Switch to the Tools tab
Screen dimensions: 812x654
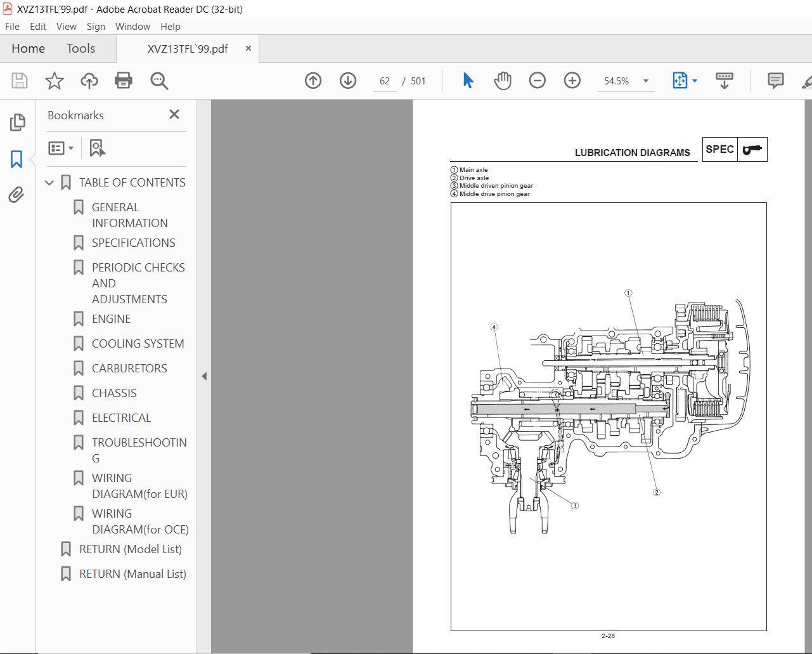81,48
